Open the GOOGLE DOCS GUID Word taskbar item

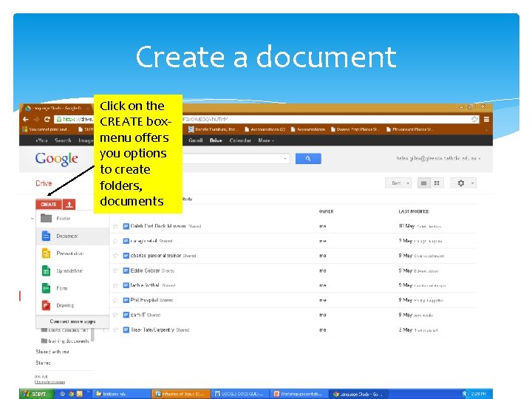coord(241,394)
